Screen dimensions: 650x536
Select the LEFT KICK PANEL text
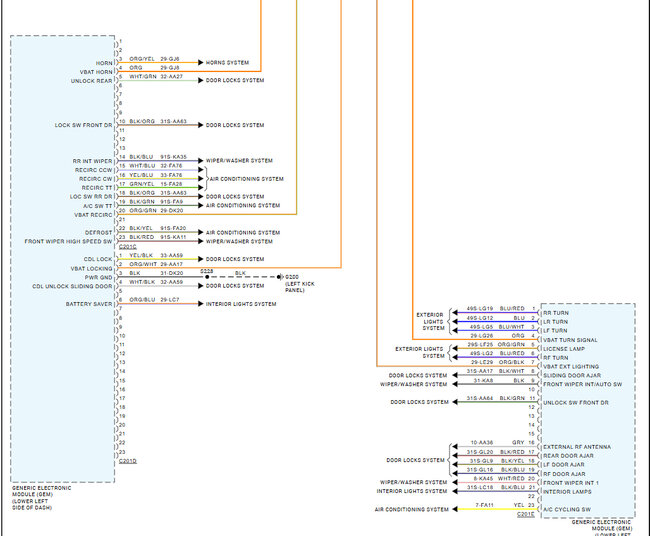click(300, 287)
